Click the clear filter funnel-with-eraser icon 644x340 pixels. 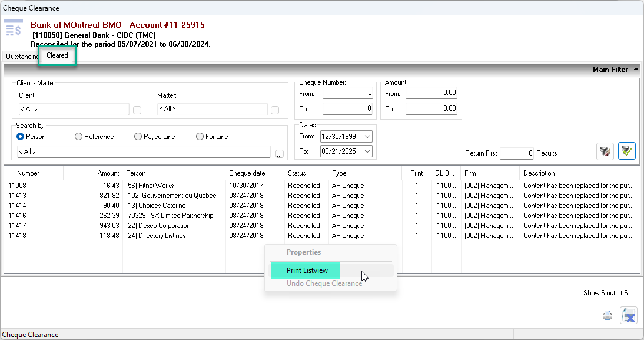coord(605,151)
